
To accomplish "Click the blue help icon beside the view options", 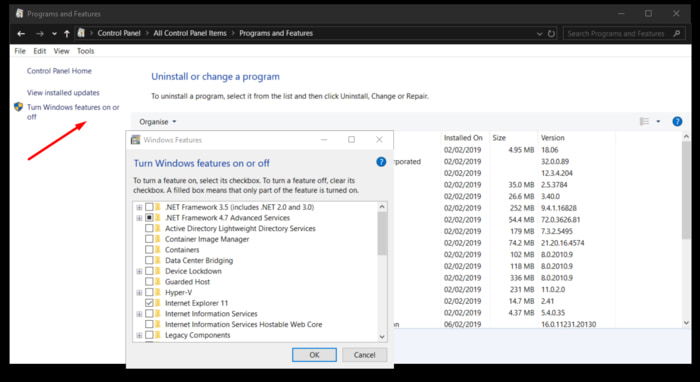I will coord(677,121).
